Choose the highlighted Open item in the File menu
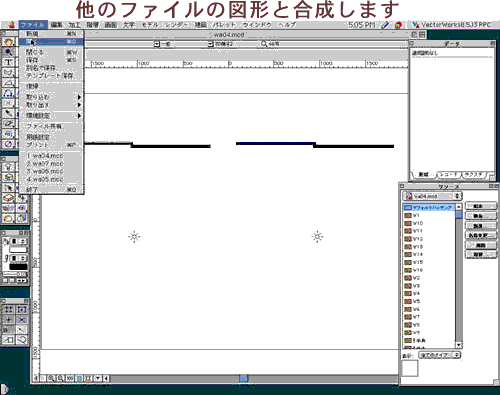 (51, 42)
